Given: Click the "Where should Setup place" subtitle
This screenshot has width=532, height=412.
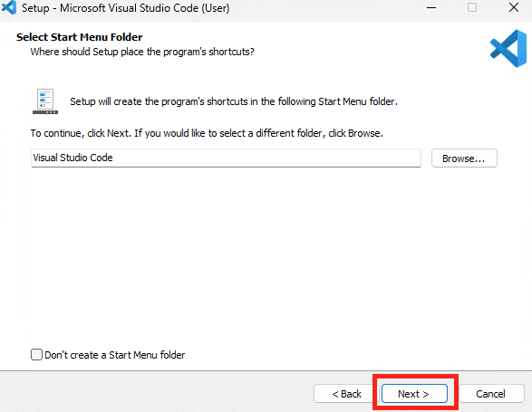Looking at the screenshot, I should (x=142, y=52).
